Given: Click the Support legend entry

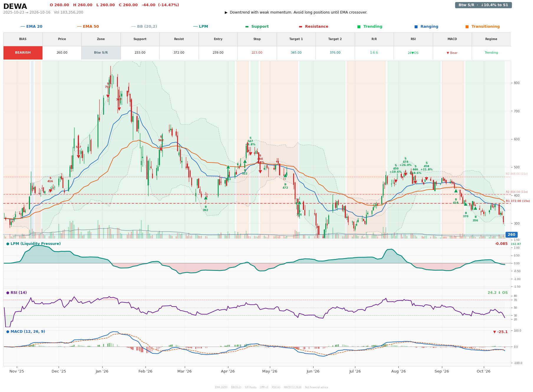Looking at the screenshot, I should coord(257,27).
